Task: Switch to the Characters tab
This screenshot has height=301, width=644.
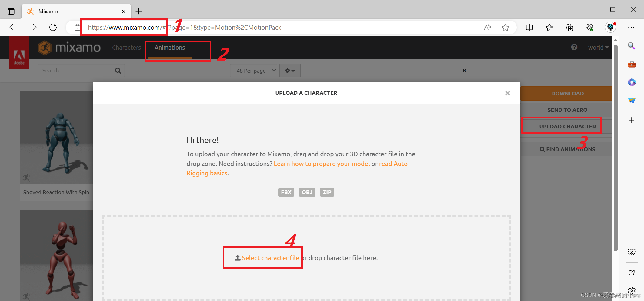Action: coord(126,48)
